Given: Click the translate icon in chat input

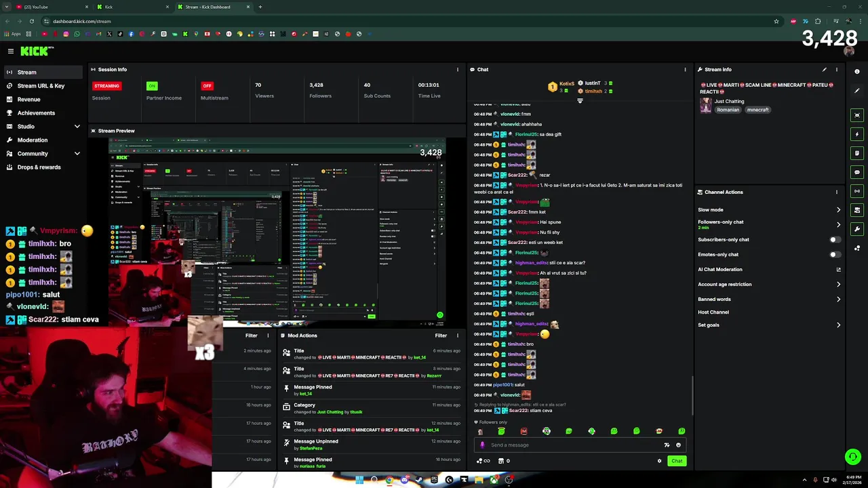Looking at the screenshot, I should pos(667,445).
